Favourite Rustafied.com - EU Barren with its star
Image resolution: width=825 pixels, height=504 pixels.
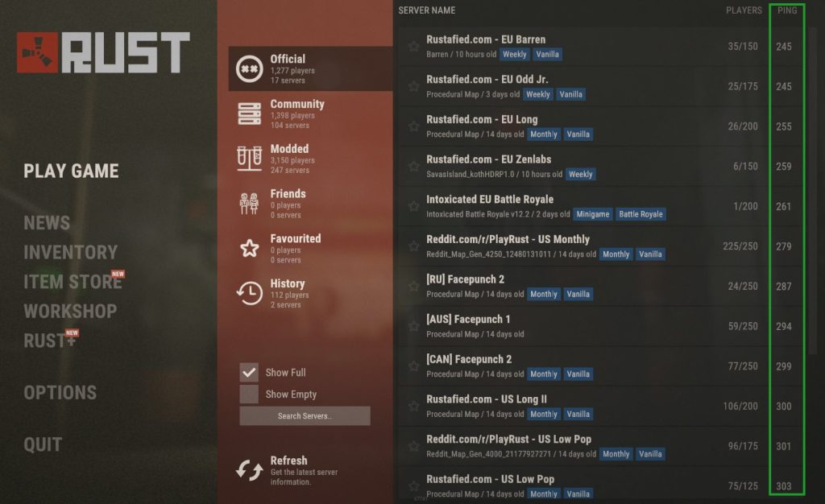414,46
